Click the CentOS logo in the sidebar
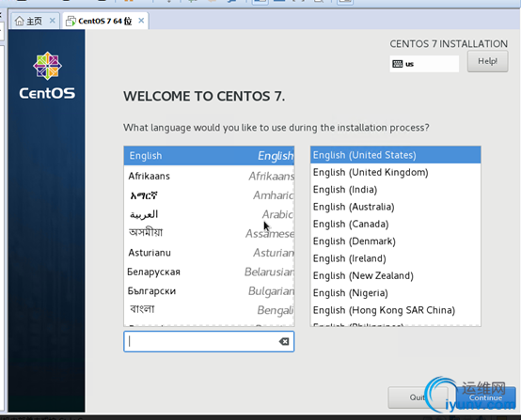The height and width of the screenshot is (420, 521). [x=47, y=76]
